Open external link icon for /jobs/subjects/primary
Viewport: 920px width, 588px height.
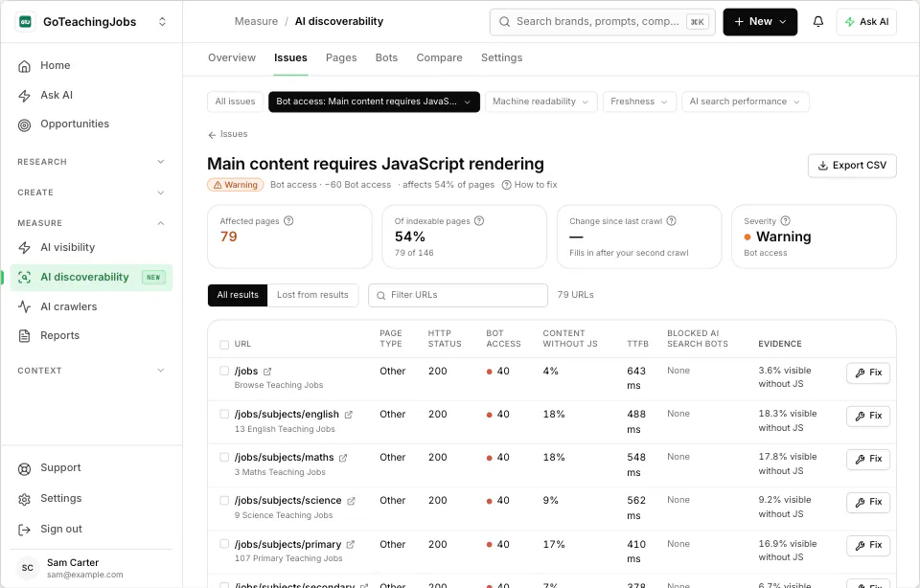tap(351, 545)
